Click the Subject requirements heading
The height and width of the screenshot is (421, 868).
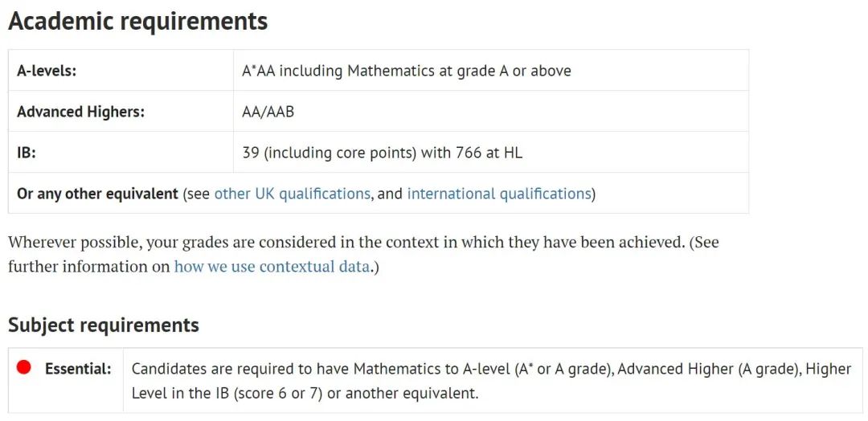coord(104,325)
